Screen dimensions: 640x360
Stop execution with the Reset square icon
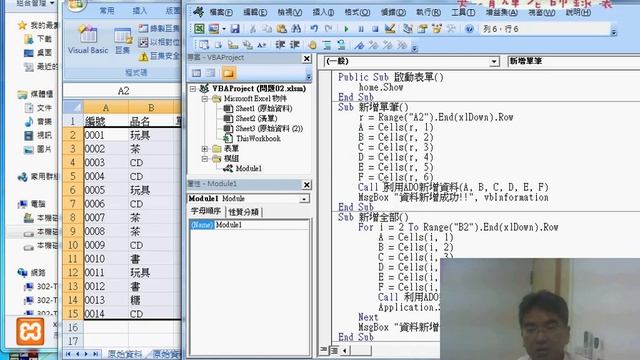pos(375,29)
